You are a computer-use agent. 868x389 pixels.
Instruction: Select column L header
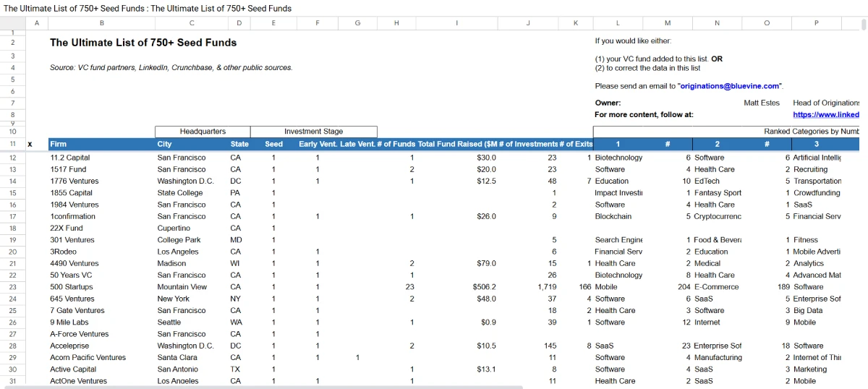[x=618, y=23]
